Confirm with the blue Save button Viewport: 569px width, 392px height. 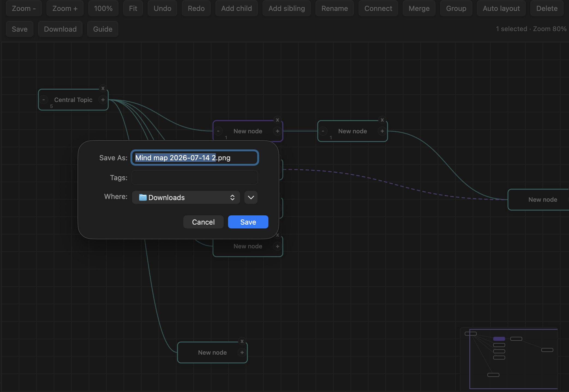(248, 222)
